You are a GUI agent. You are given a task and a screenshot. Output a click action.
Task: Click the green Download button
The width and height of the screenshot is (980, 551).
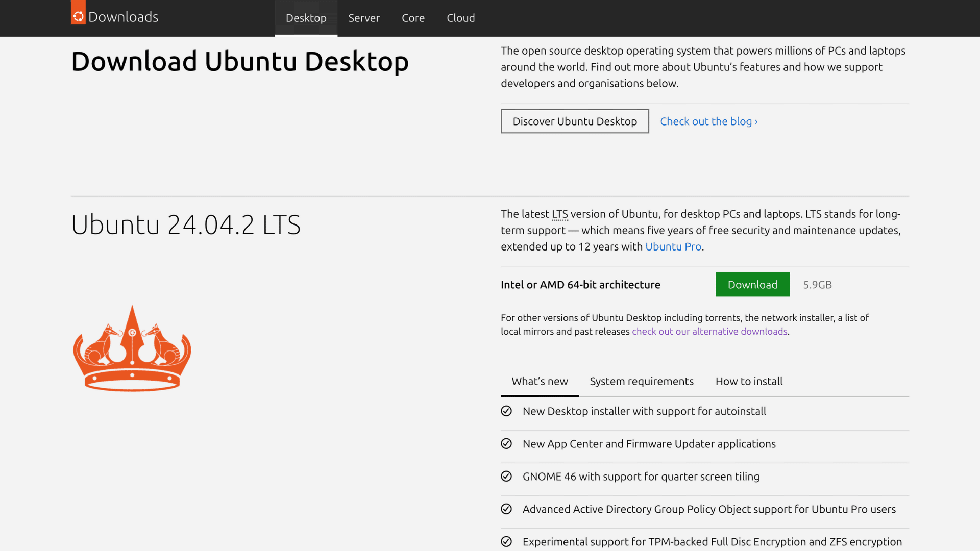pyautogui.click(x=752, y=285)
